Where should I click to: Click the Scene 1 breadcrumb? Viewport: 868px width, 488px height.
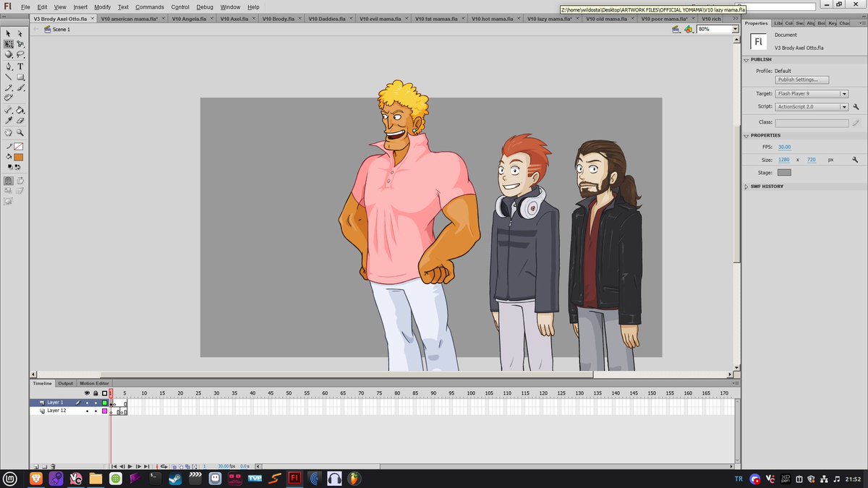pyautogui.click(x=61, y=29)
